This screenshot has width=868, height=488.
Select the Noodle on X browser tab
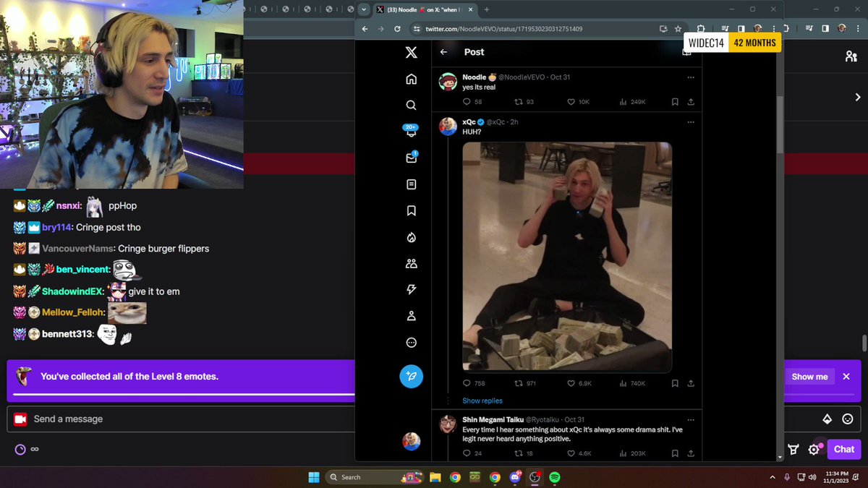pos(423,9)
